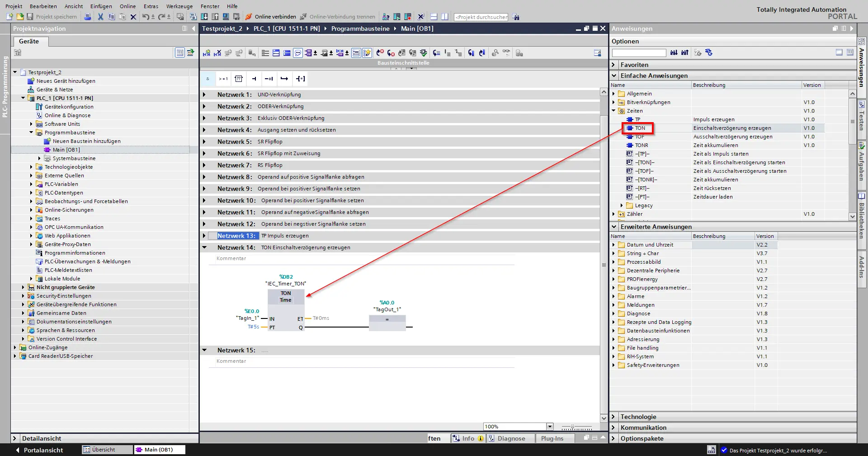Collapse the Programmbausteine tree node

click(x=31, y=133)
